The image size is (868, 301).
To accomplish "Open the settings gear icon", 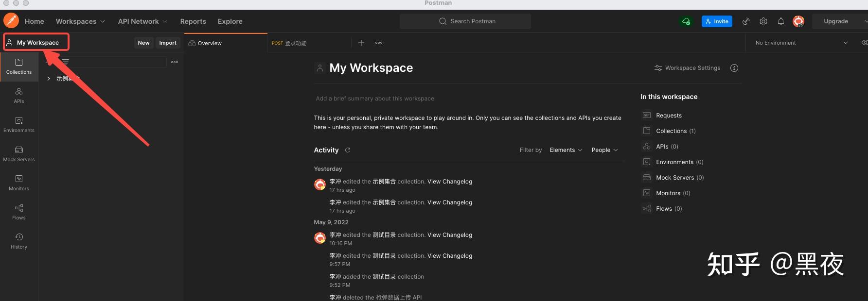I will point(763,21).
